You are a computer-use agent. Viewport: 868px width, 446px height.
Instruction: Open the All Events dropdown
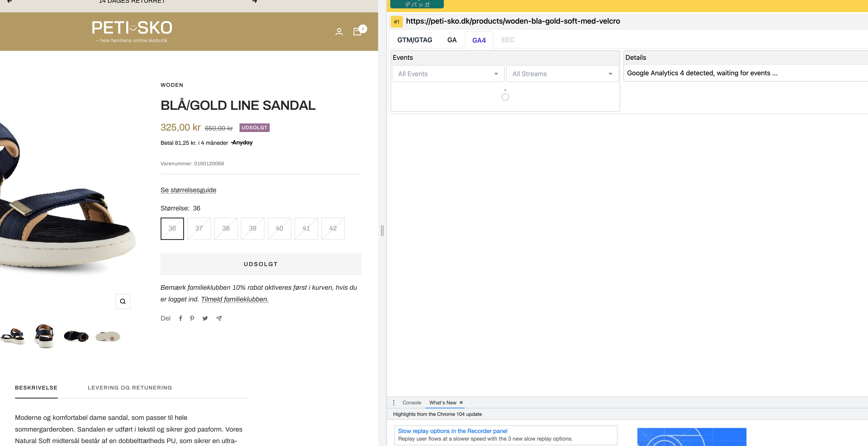[x=448, y=74]
